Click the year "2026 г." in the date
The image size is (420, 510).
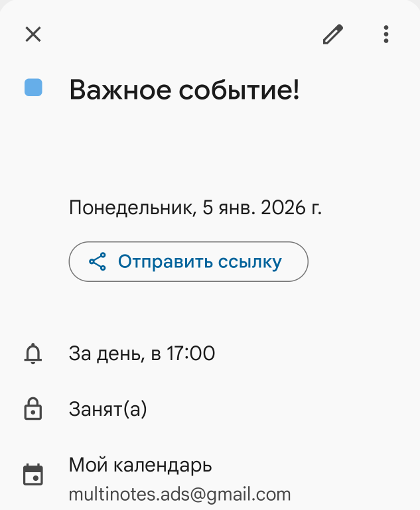click(291, 208)
